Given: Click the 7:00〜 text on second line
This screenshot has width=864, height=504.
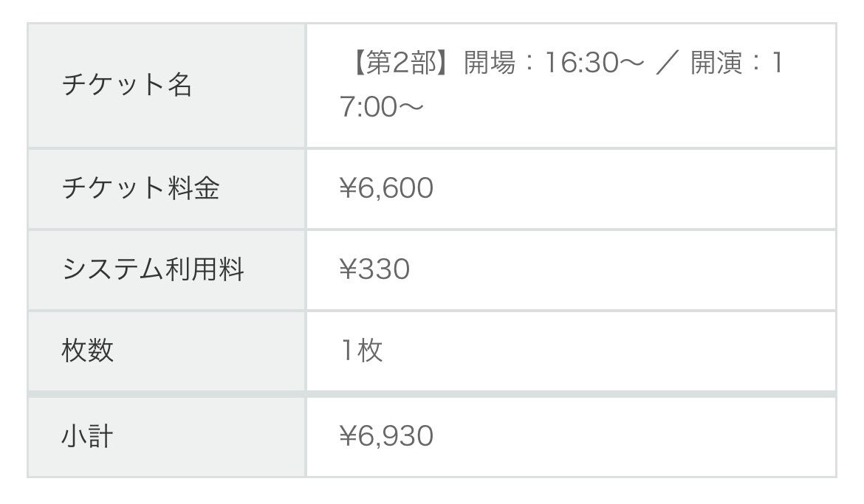Looking at the screenshot, I should click(381, 107).
